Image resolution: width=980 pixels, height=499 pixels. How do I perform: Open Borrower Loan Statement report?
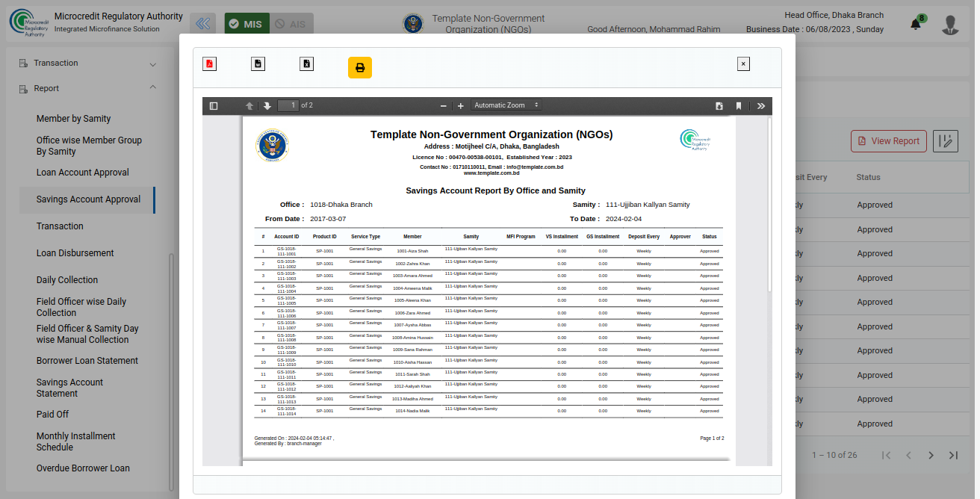click(x=87, y=361)
